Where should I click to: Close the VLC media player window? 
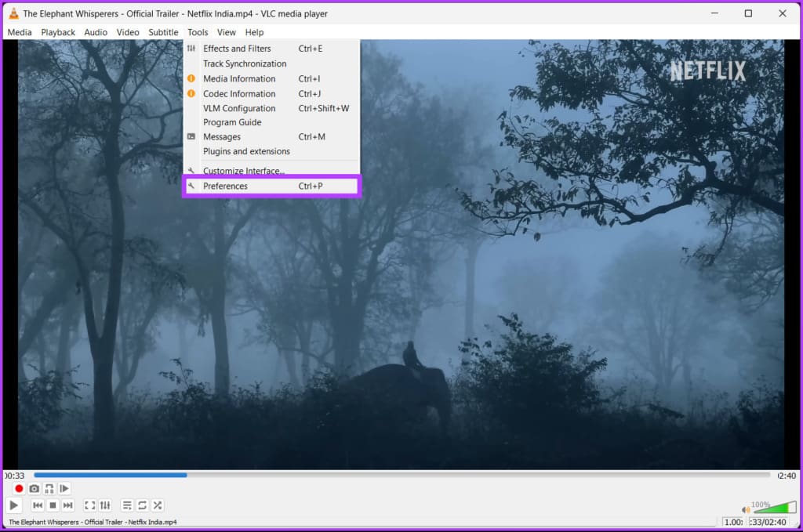(782, 13)
